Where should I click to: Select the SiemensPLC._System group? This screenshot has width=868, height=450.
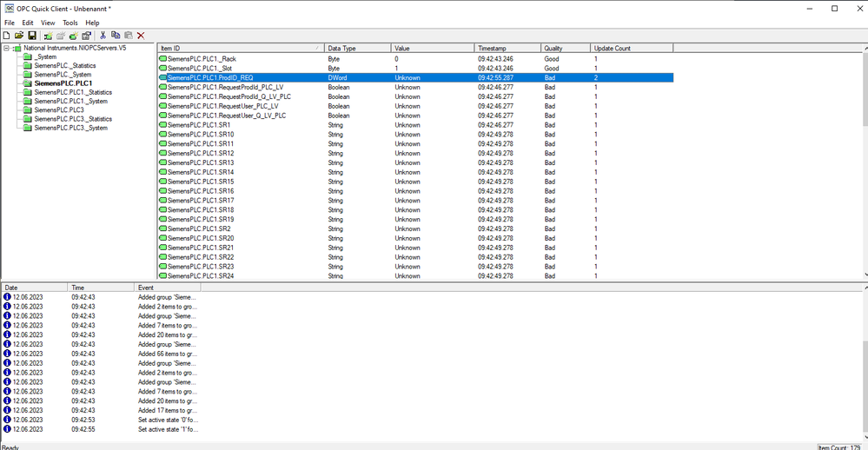[x=63, y=75]
